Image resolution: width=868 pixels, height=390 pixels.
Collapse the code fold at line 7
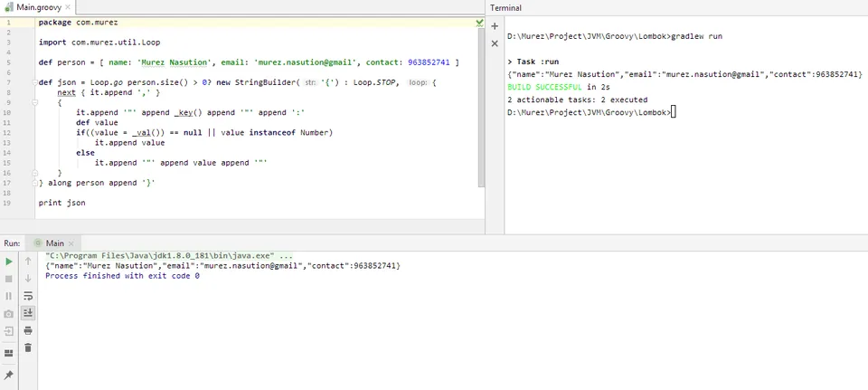(x=35, y=82)
